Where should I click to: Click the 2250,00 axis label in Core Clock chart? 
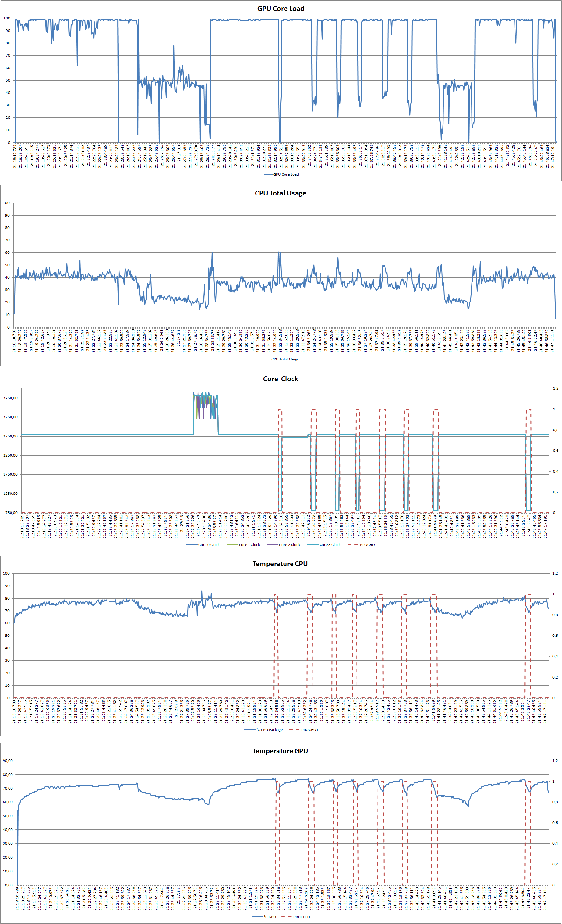(11, 455)
